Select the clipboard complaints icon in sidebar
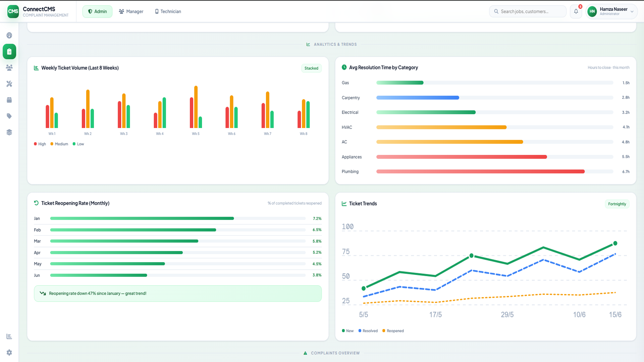Viewport: 644px width, 362px height. pos(9,52)
